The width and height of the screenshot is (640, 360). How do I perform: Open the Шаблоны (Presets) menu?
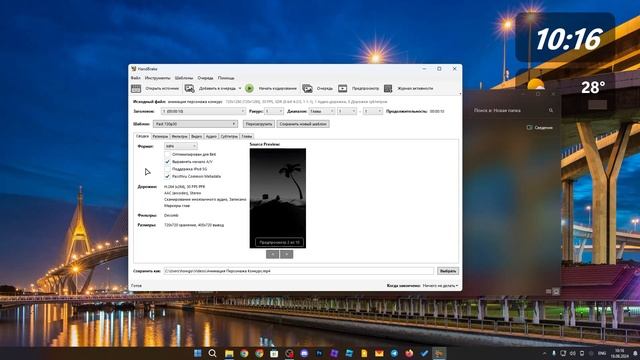point(184,78)
